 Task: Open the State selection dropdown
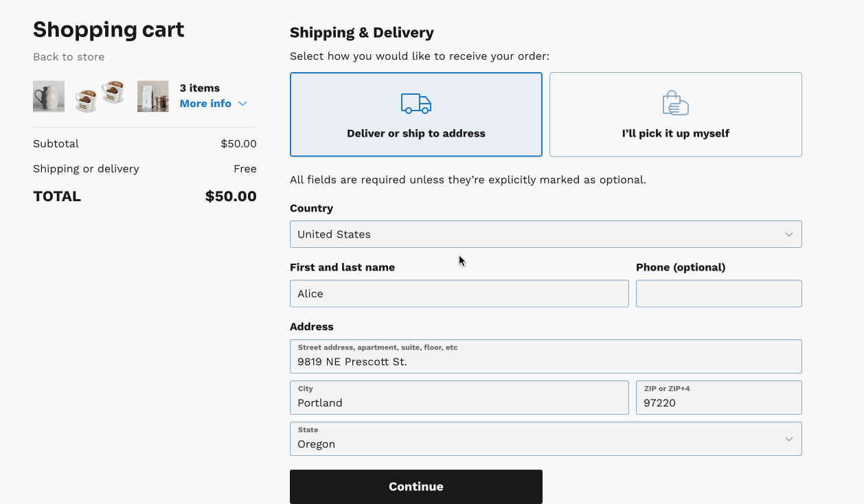546,438
